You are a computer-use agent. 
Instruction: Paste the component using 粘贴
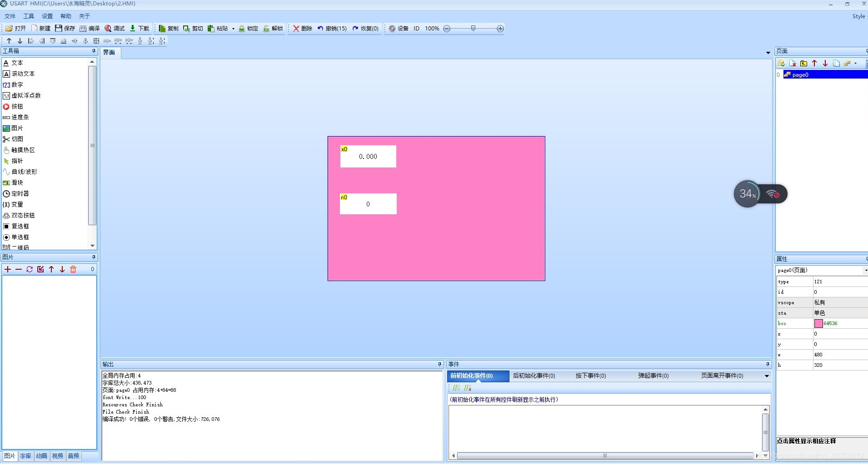pos(218,28)
